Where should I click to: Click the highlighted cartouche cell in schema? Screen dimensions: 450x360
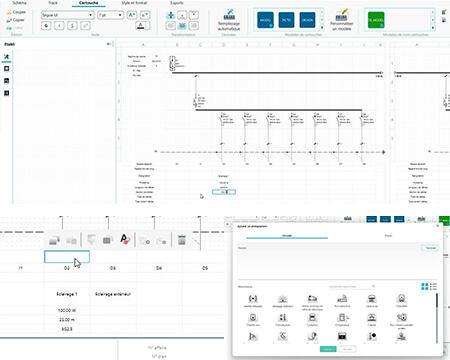(224, 192)
